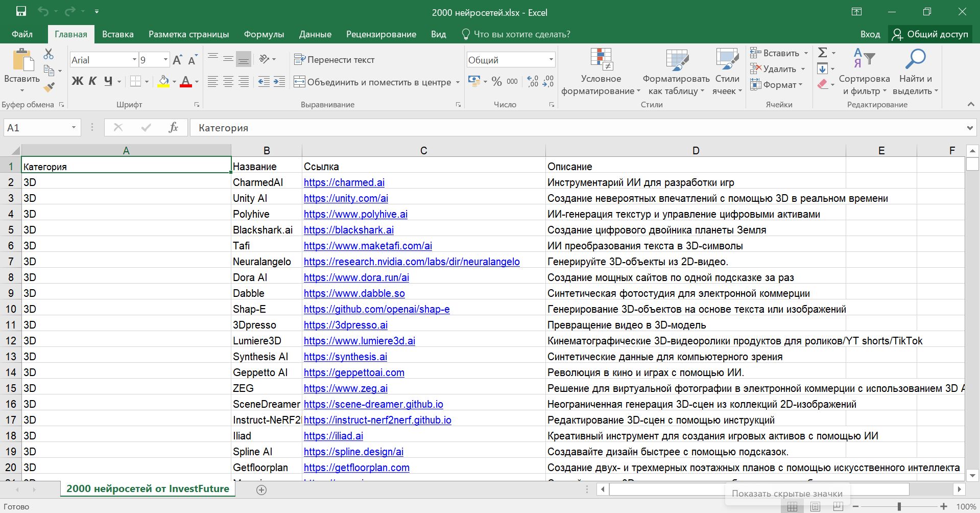Open the https://charmed.ai hyperlink

pyautogui.click(x=344, y=182)
